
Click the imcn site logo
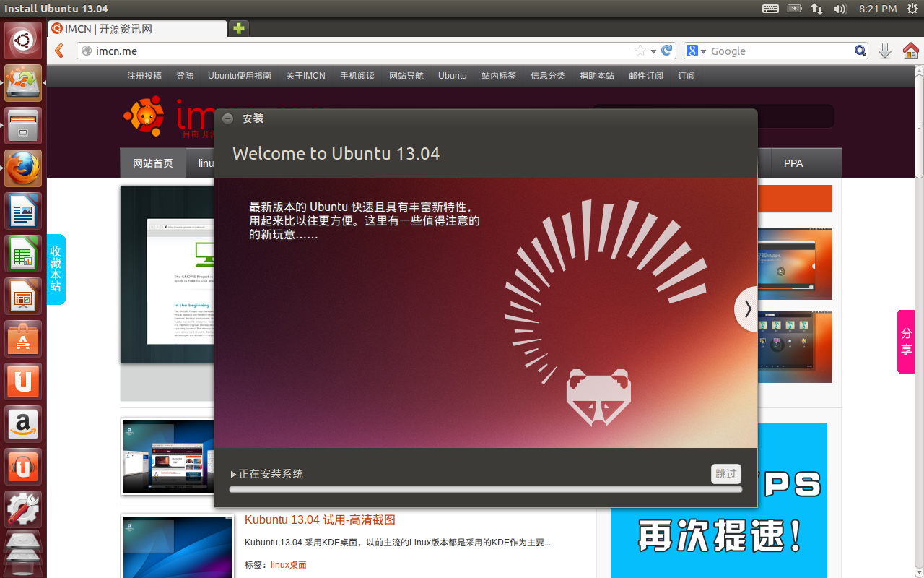pyautogui.click(x=169, y=117)
